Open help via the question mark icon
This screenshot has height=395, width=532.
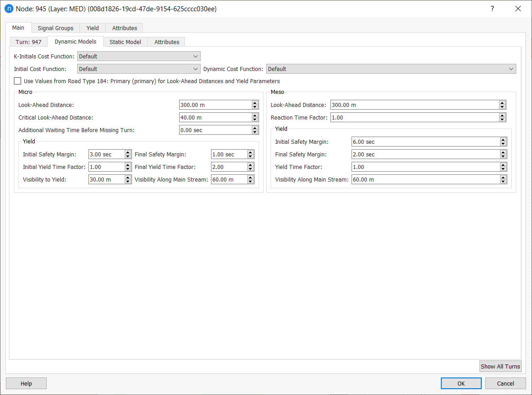(x=492, y=9)
